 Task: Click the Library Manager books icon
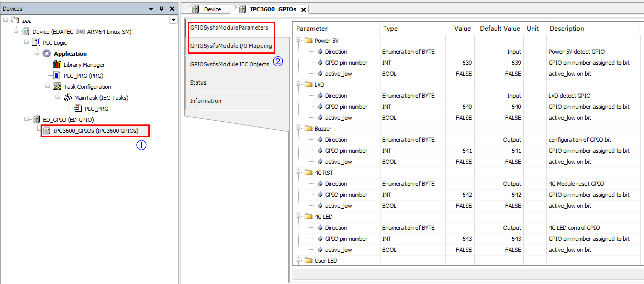57,64
